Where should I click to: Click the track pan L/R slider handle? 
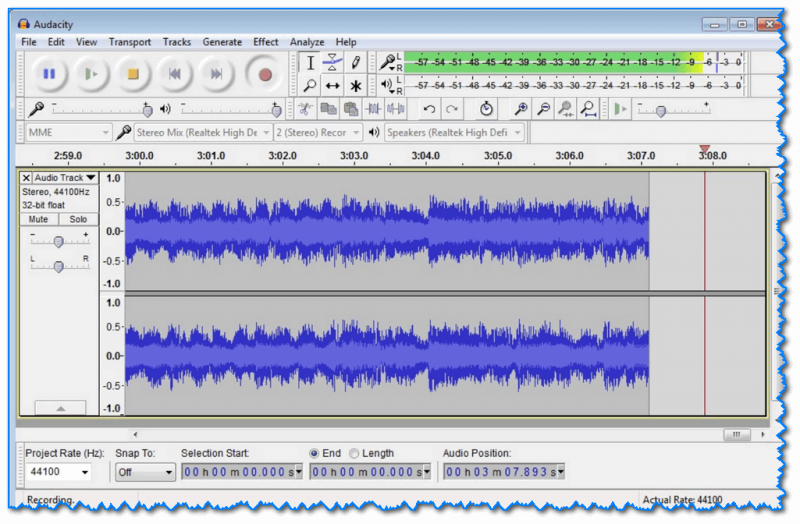click(x=59, y=266)
